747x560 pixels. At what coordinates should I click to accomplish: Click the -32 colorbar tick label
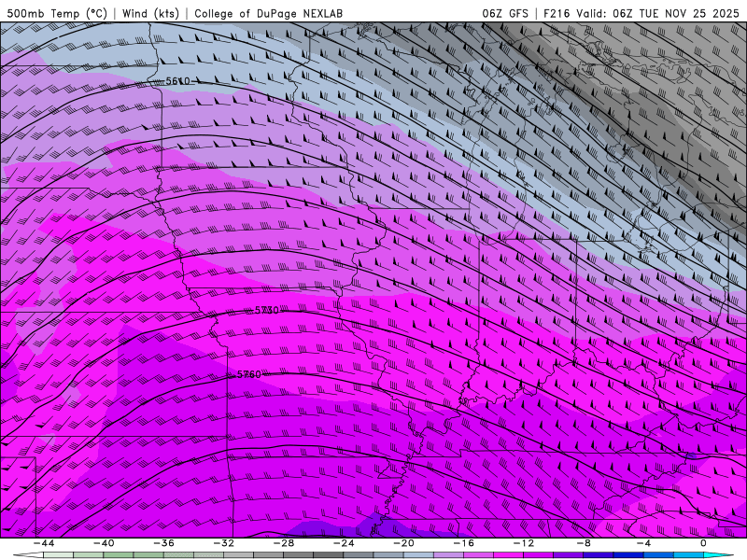pos(223,543)
